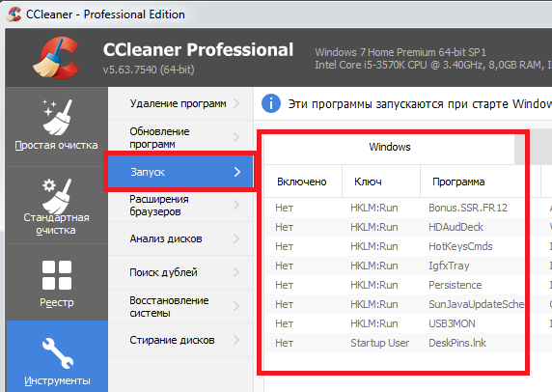Open the Registry (Реестр) section
Image resolution: width=552 pixels, height=392 pixels.
[56, 283]
